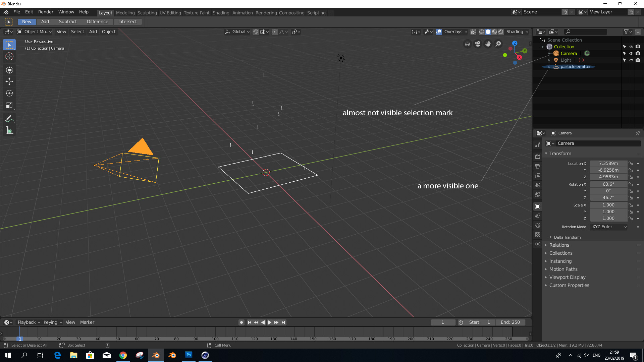Click the camera view icon in viewport
Viewport: 644px width, 362px height.
[478, 44]
